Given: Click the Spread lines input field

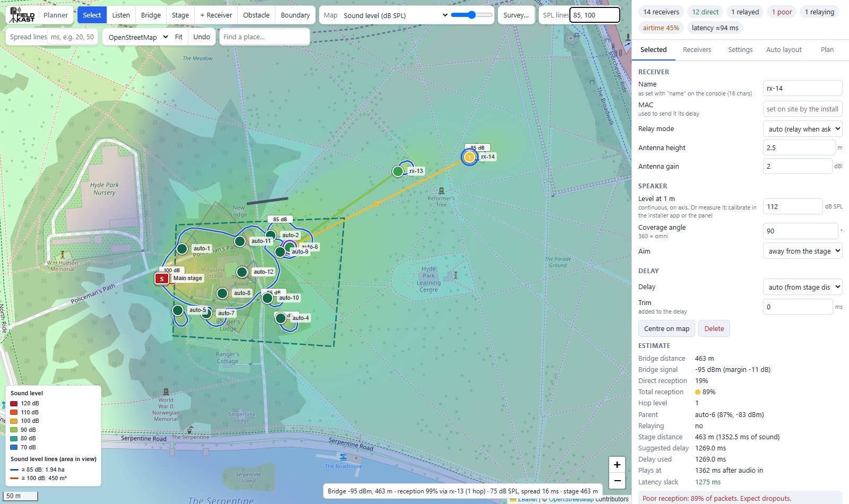Looking at the screenshot, I should click(x=72, y=37).
